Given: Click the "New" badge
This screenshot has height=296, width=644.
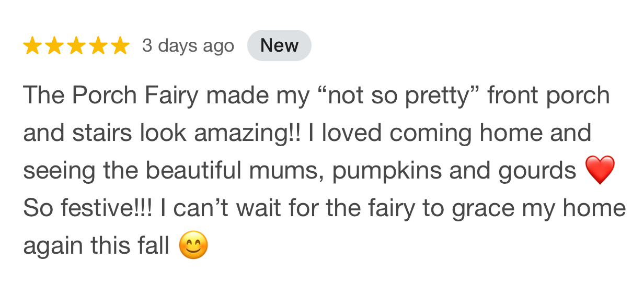Looking at the screenshot, I should [279, 46].
